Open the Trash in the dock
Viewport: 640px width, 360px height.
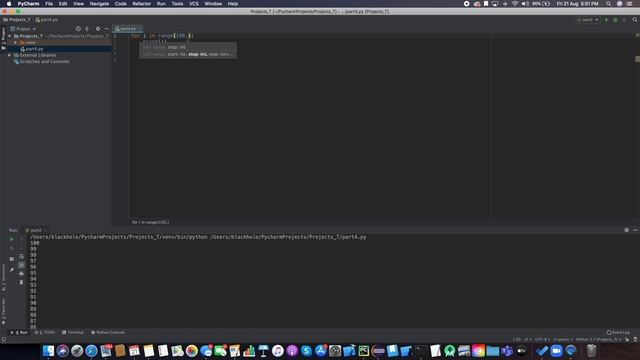[591, 351]
